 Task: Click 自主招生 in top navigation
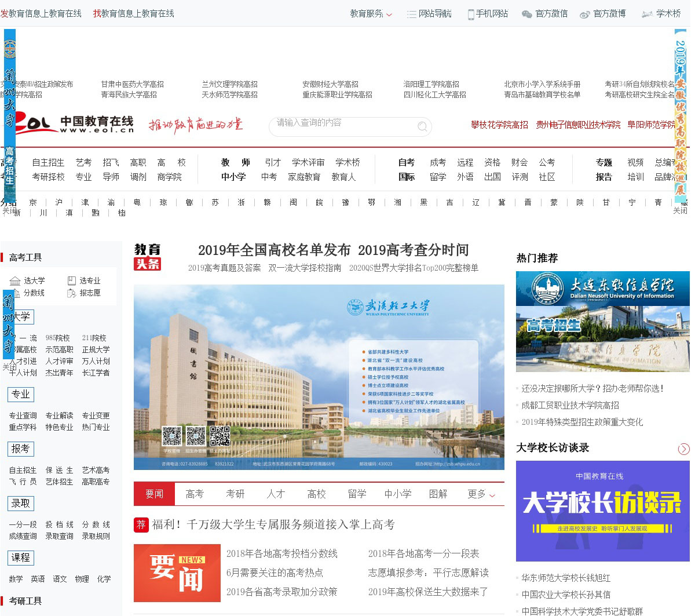[x=48, y=163]
